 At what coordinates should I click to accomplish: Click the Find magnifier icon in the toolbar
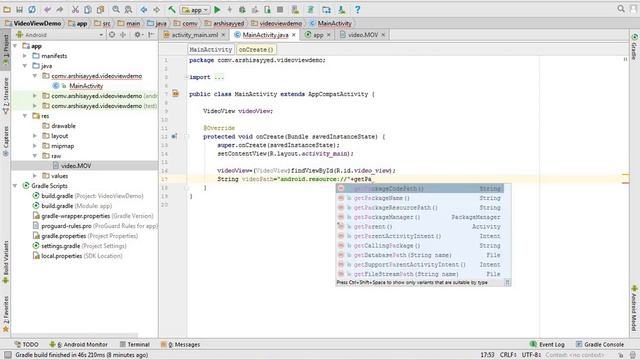tap(116, 9)
